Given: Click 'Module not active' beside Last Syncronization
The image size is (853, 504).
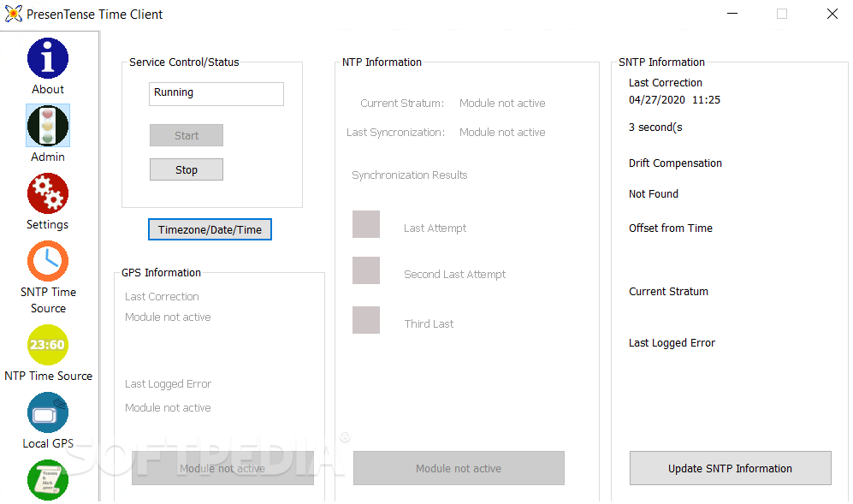Looking at the screenshot, I should coord(502,133).
